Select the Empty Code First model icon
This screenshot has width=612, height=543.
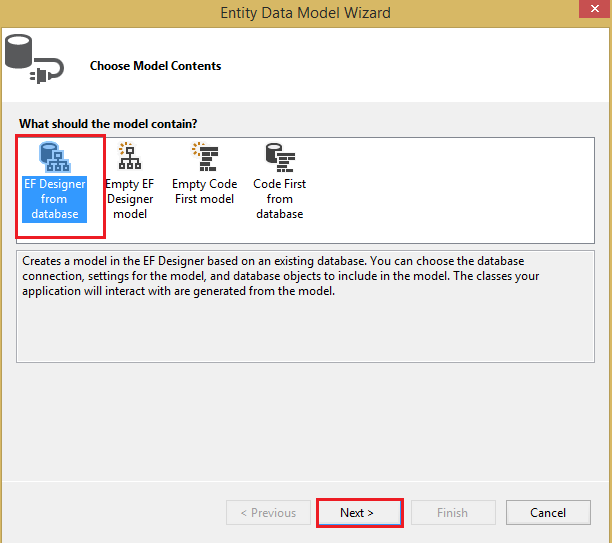click(203, 156)
